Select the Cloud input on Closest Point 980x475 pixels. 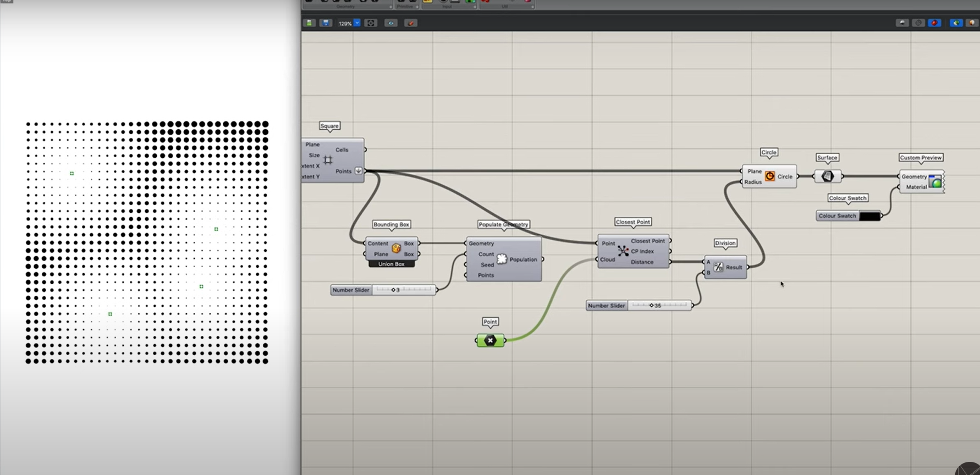608,259
